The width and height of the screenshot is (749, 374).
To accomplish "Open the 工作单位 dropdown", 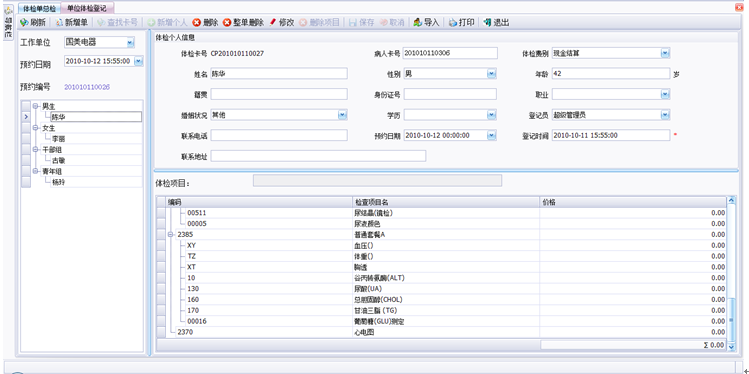I will click(130, 43).
